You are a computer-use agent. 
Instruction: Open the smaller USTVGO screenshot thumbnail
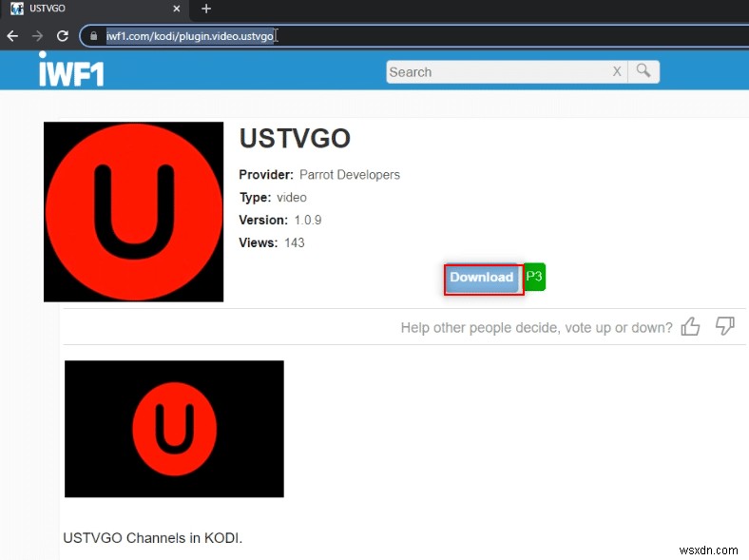[174, 429]
